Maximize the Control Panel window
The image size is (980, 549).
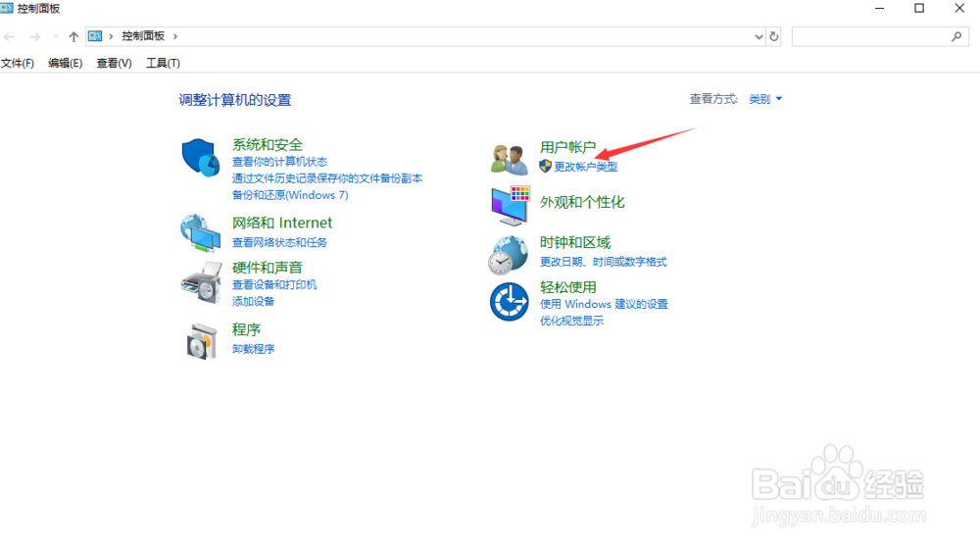click(919, 8)
